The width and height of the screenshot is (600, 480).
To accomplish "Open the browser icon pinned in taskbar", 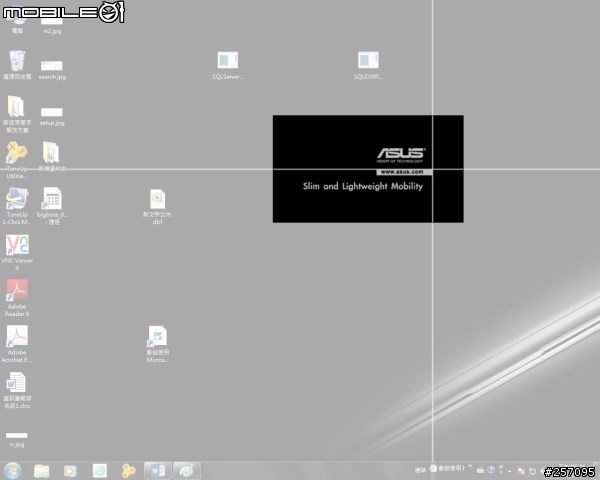I will click(x=100, y=471).
